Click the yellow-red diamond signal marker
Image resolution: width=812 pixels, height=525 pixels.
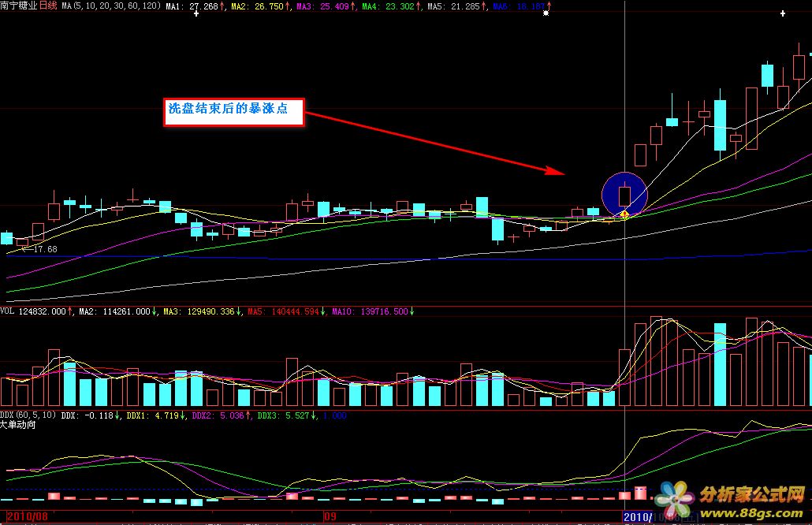click(x=624, y=214)
